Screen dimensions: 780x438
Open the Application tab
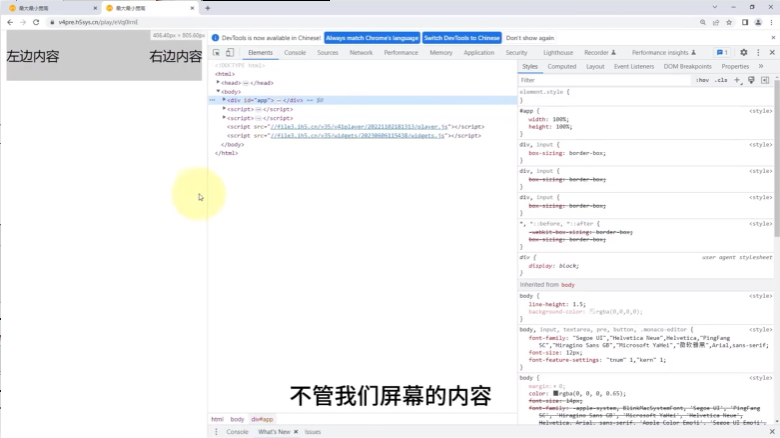479,52
